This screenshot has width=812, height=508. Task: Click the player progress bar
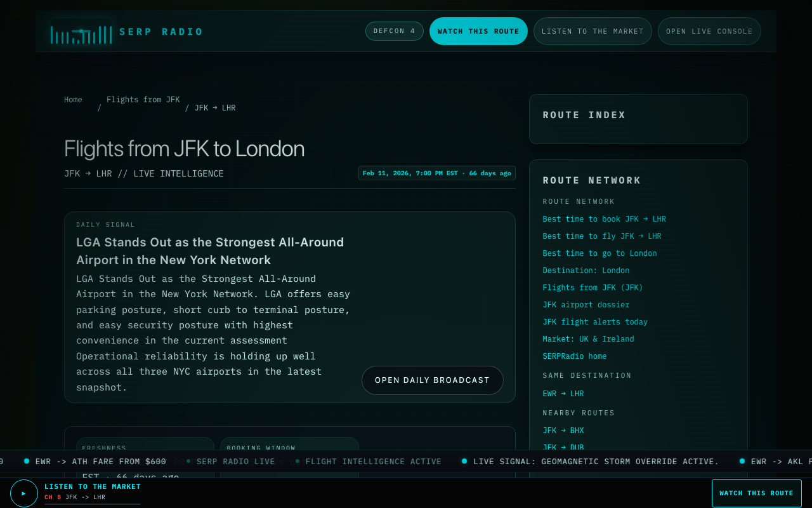93,504
